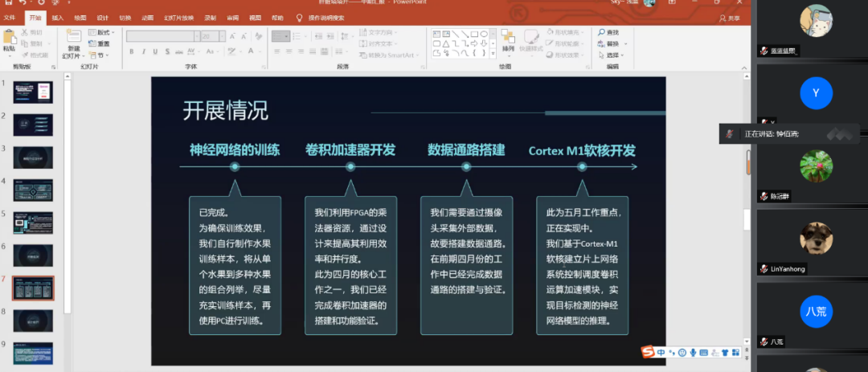
Task: Click the New Slide icon
Action: [74, 38]
